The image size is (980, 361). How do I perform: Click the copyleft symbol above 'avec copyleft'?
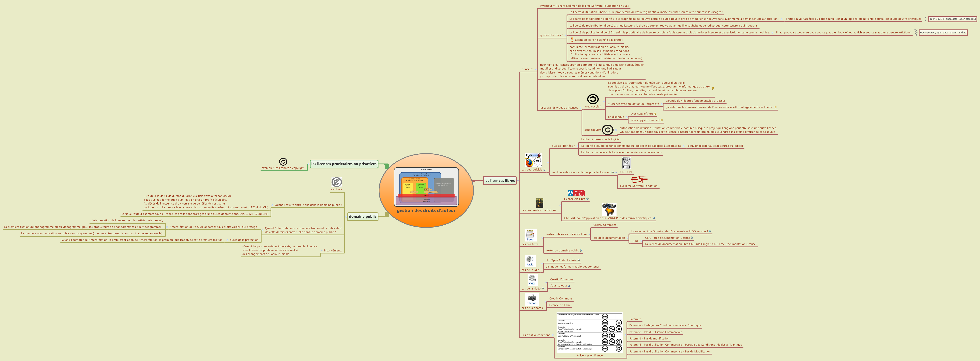593,99
